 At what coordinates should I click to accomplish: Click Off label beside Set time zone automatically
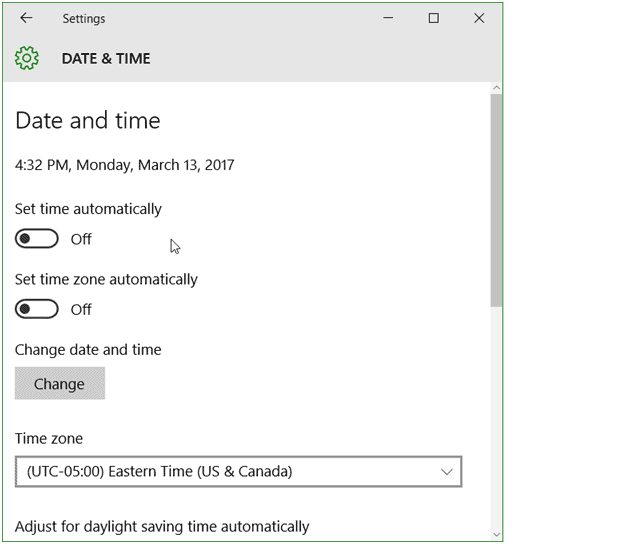click(x=81, y=309)
